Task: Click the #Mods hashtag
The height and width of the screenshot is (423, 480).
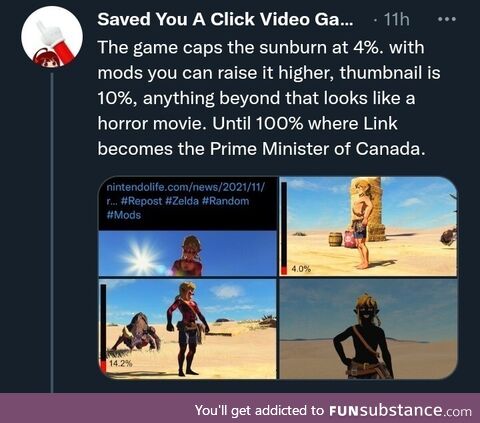Action: [124, 215]
